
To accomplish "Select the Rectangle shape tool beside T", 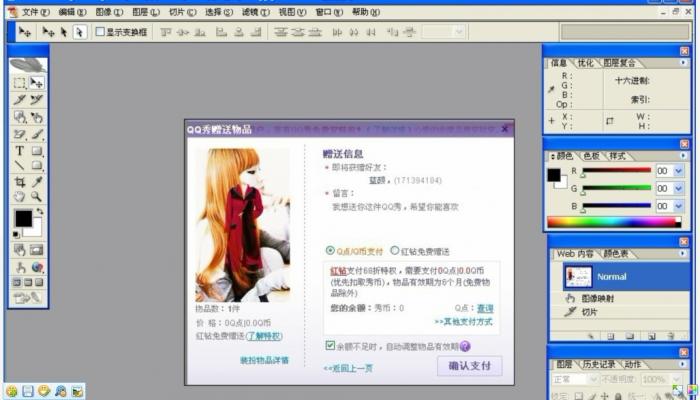I will coord(37,151).
